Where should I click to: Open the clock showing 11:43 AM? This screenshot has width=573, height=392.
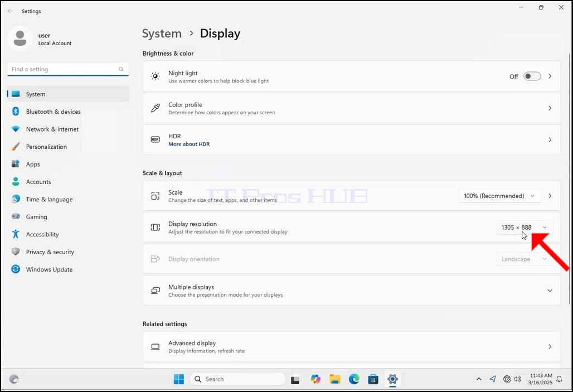[541, 379]
